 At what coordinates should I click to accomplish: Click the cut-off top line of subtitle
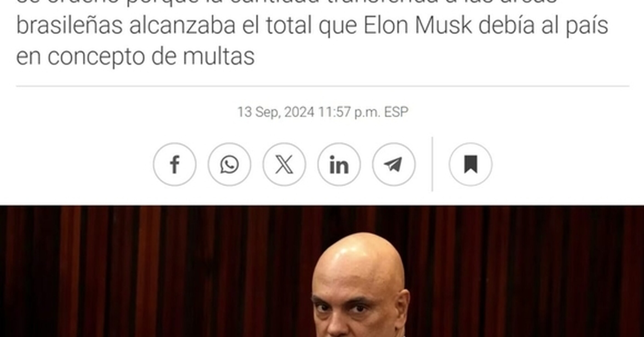[x=287, y=2]
